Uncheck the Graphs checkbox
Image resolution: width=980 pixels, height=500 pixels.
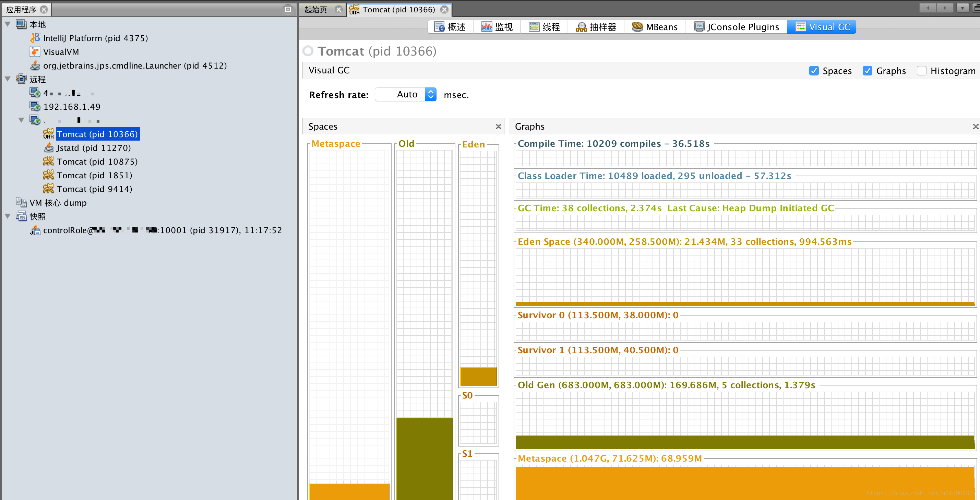pyautogui.click(x=868, y=71)
